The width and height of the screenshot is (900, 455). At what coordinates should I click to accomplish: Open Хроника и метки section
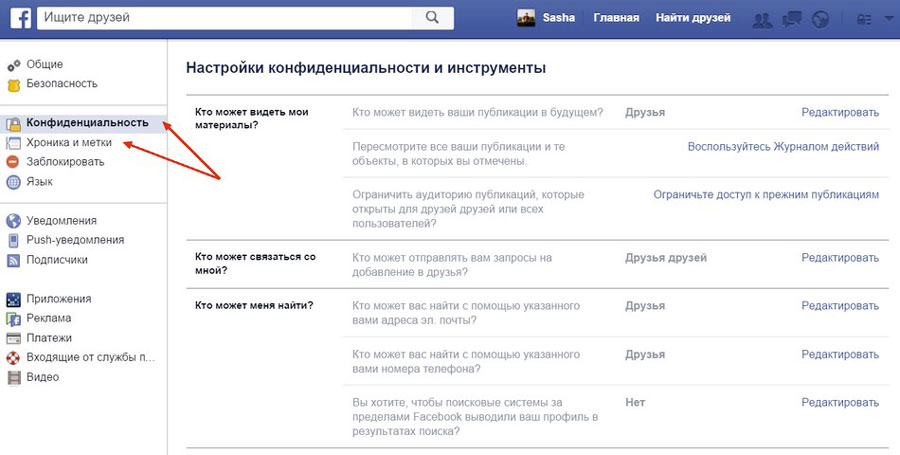69,142
